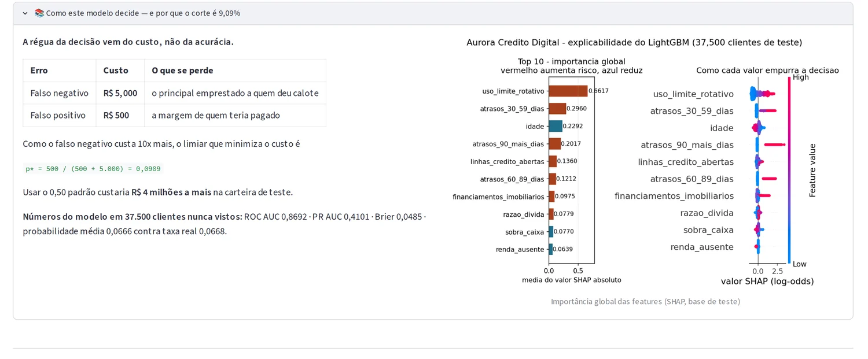Click the "Feature value" gradient color bar
The image size is (868, 359).
789,171
